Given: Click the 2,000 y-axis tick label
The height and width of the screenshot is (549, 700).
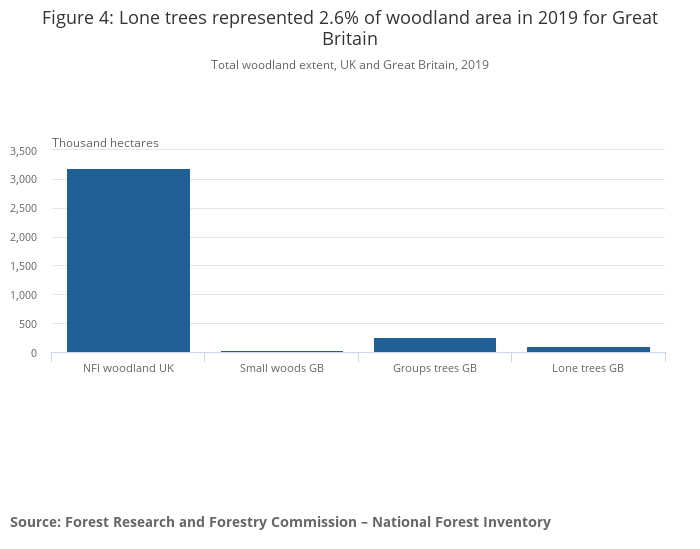Looking at the screenshot, I should [23, 238].
